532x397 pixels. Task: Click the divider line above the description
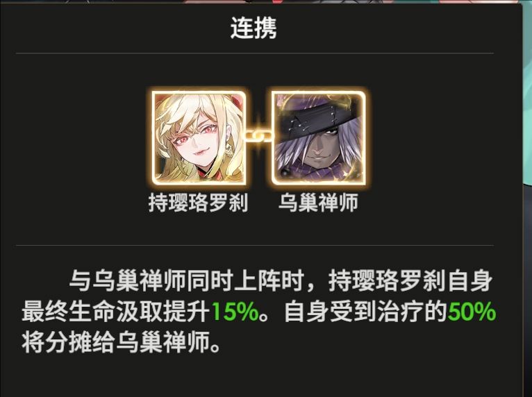pyautogui.click(x=254, y=245)
